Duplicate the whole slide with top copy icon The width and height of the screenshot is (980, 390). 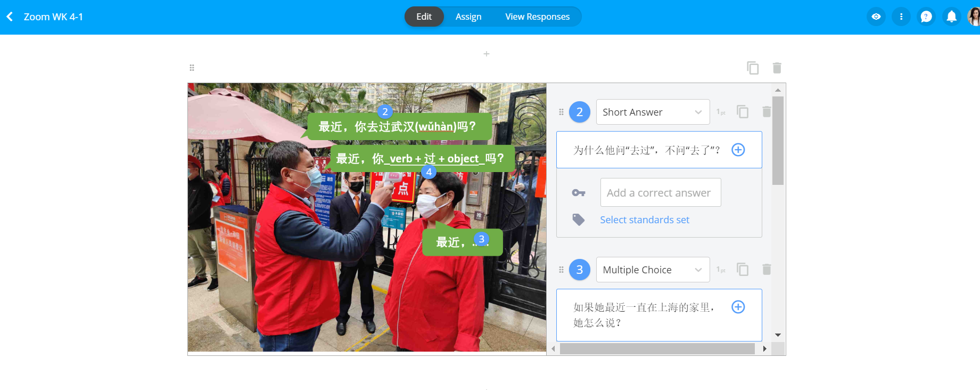[x=753, y=68]
